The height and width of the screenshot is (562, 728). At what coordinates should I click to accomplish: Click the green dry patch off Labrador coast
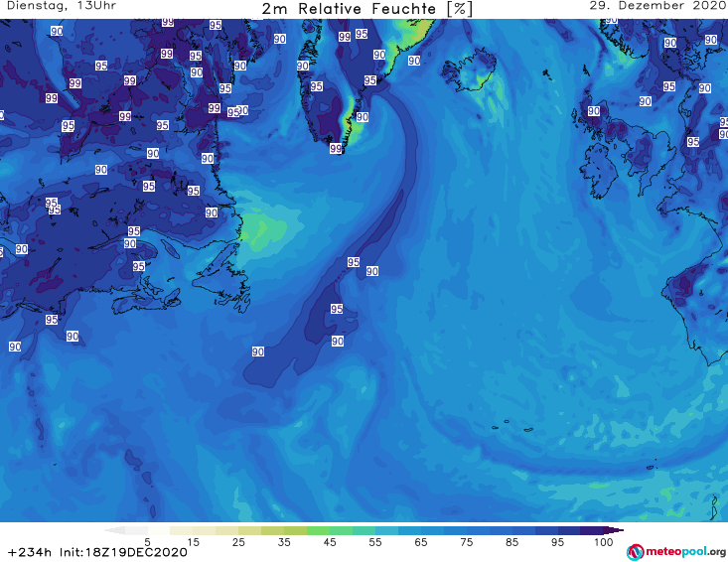[264, 231]
